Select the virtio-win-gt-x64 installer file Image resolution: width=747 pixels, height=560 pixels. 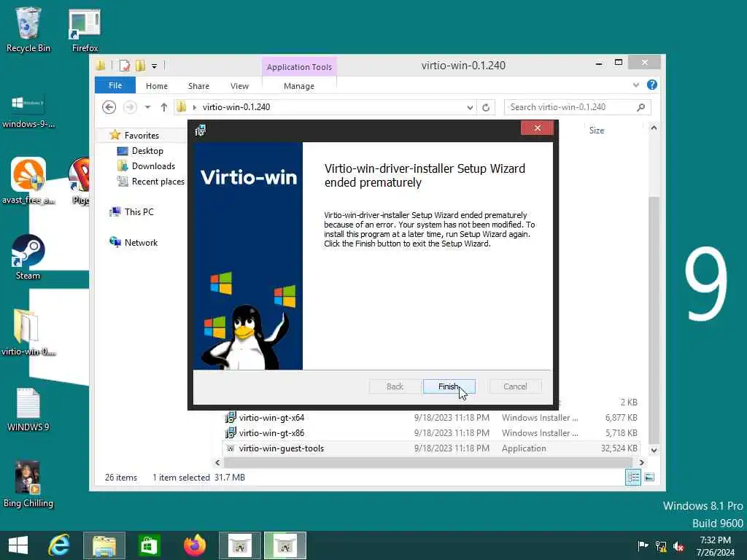[x=430, y=418]
